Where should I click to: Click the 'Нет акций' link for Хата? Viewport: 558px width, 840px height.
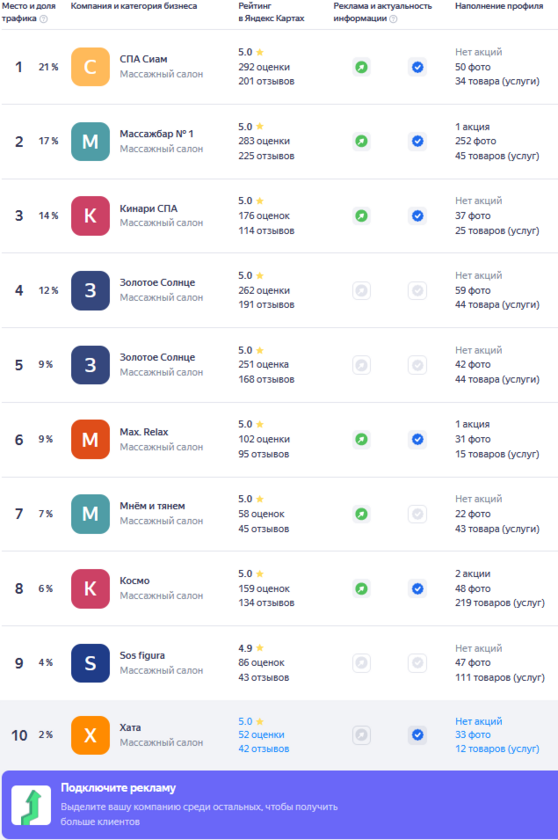pyautogui.click(x=479, y=721)
